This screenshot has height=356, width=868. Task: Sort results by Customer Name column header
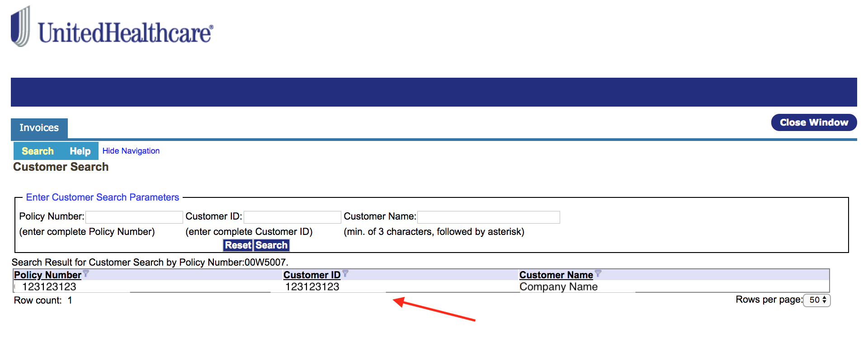coord(556,275)
